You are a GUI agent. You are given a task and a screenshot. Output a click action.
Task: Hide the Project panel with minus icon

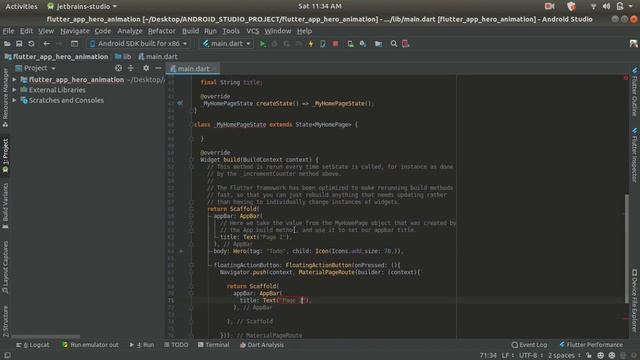tap(158, 68)
